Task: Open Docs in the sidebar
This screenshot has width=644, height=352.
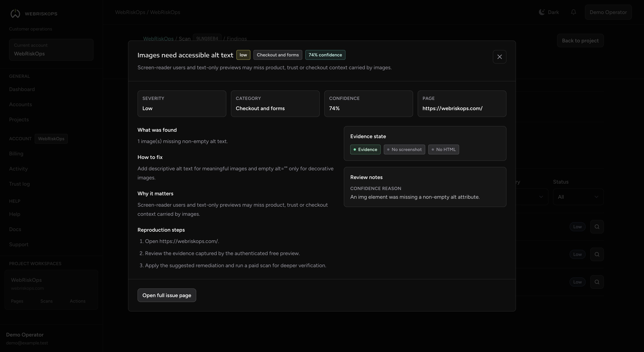Action: (15, 229)
